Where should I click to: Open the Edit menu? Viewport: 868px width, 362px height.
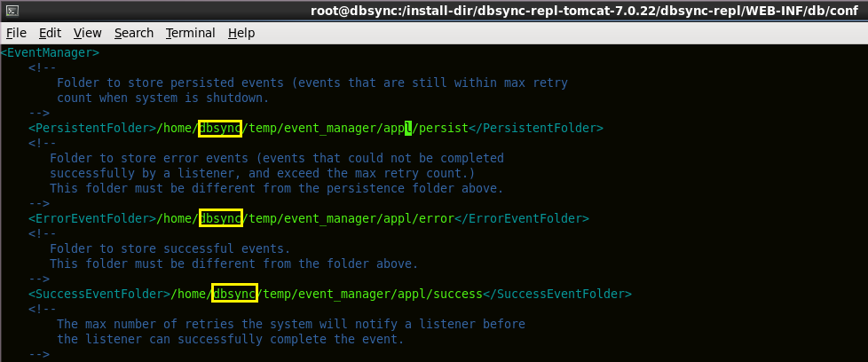click(50, 33)
